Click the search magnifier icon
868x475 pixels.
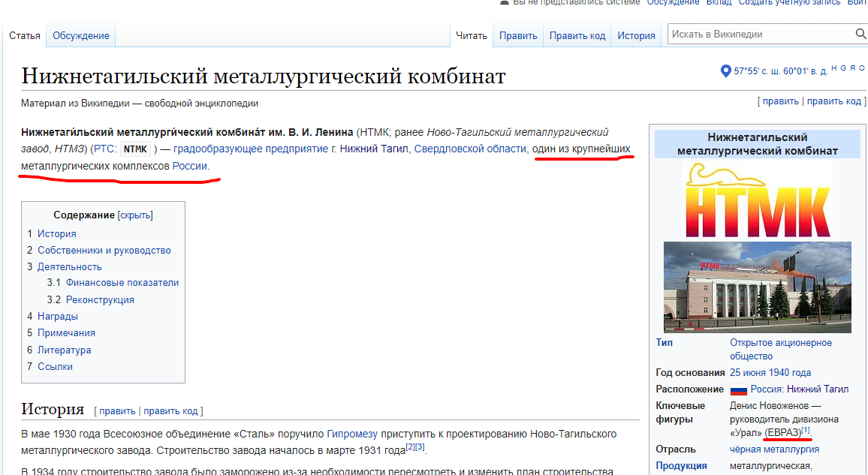point(860,35)
